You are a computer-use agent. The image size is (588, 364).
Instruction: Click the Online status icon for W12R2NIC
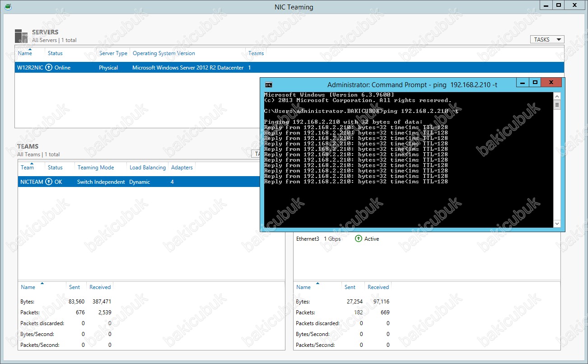(x=49, y=68)
